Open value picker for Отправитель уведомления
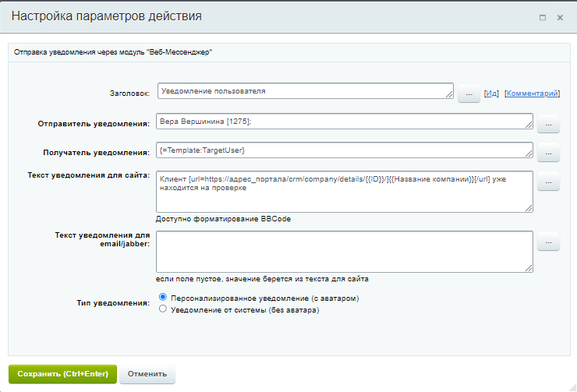Image resolution: width=577 pixels, height=392 pixels. (x=548, y=124)
